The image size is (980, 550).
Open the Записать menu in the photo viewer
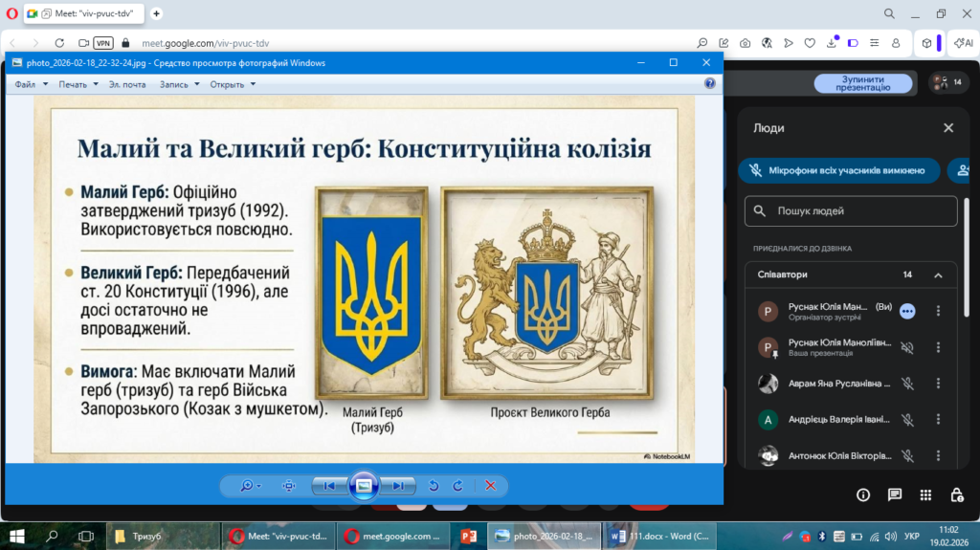tap(179, 84)
